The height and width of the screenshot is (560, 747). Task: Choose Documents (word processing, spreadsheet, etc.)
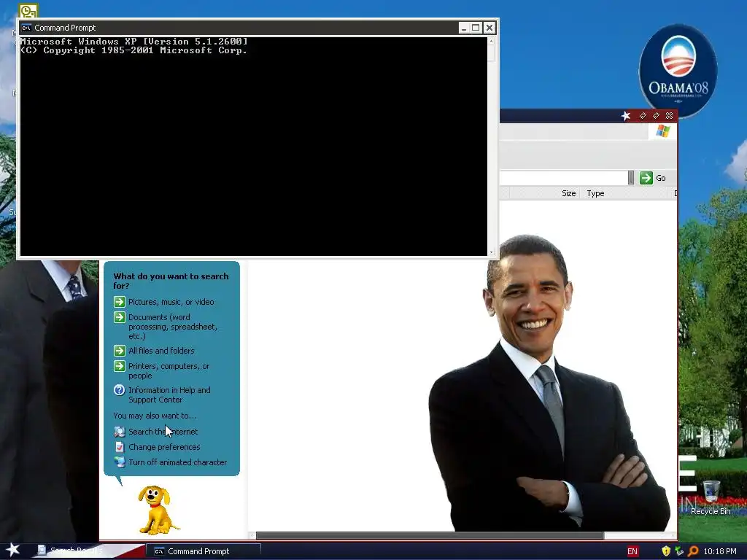[x=172, y=327]
